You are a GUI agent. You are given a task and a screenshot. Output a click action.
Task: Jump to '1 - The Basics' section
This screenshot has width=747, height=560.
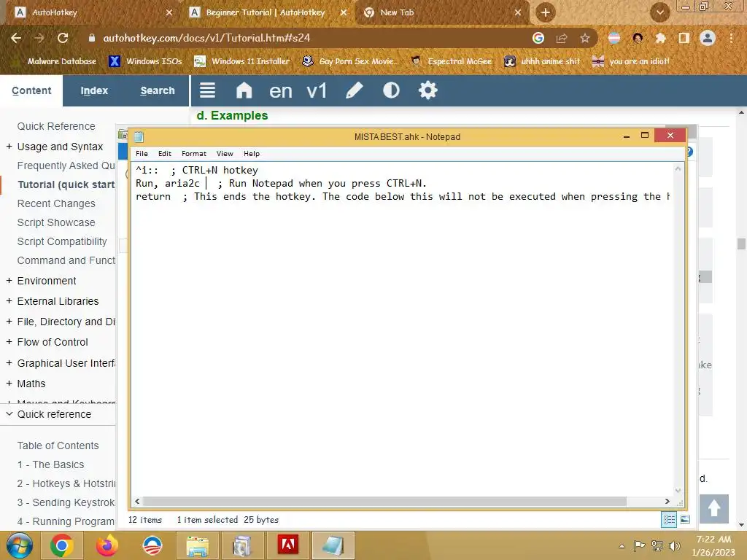[x=50, y=464]
